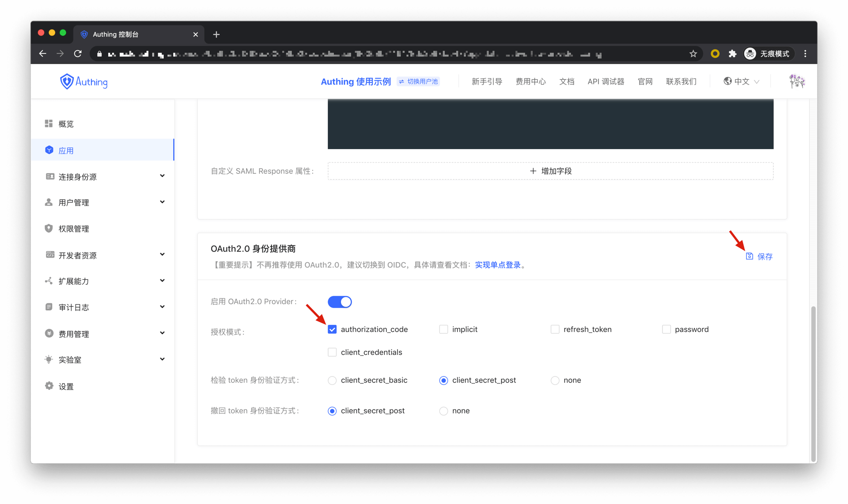Check the client_credentials authorization mode

tap(332, 352)
